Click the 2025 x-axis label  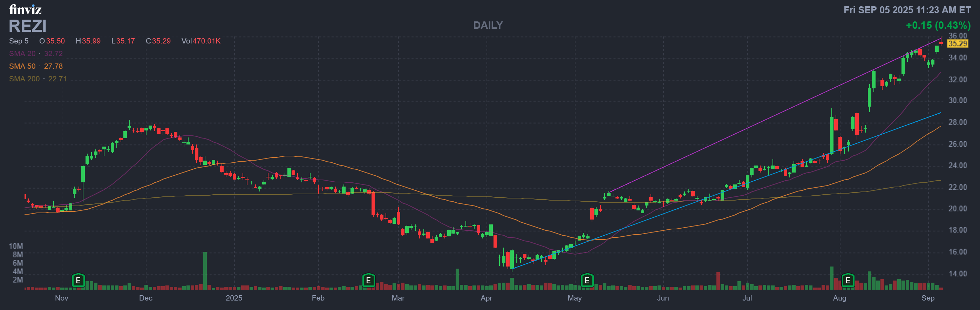[234, 298]
